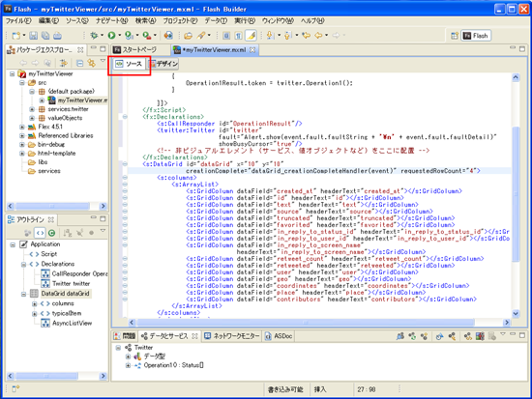Switch editor to デザイン mode
The image size is (532, 399).
163,64
